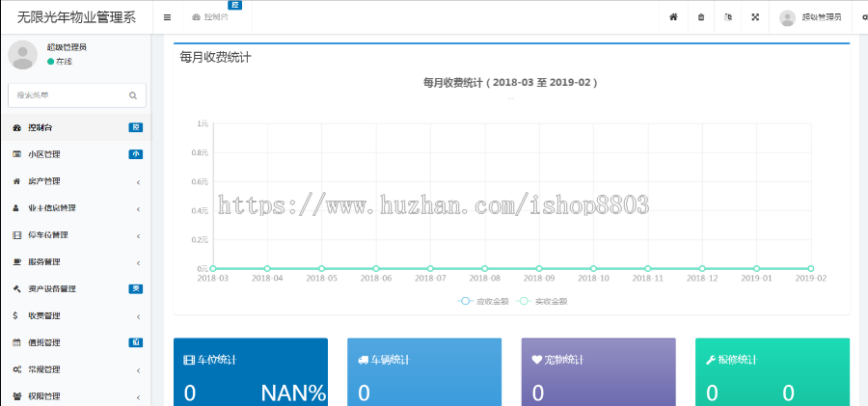This screenshot has width=868, height=406.
Task: Select the 收费管理 label in the sidebar
Action: click(43, 315)
